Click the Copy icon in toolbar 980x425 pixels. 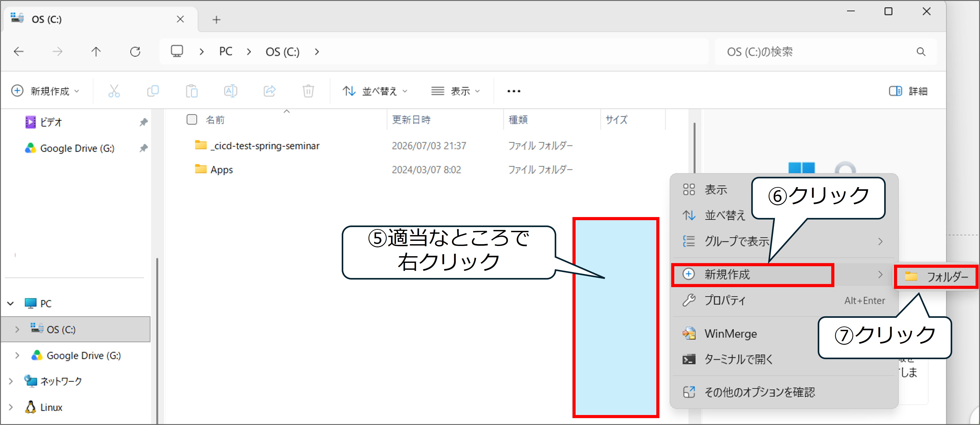[153, 91]
